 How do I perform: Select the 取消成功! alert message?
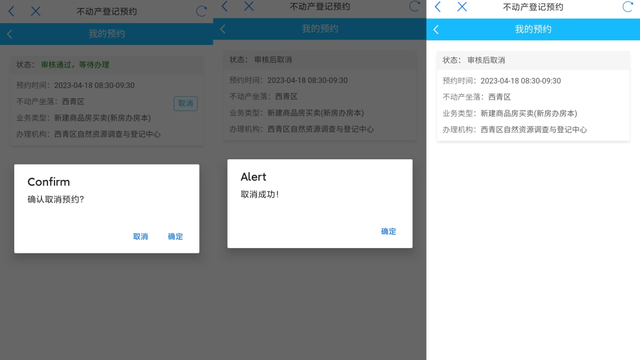[260, 194]
